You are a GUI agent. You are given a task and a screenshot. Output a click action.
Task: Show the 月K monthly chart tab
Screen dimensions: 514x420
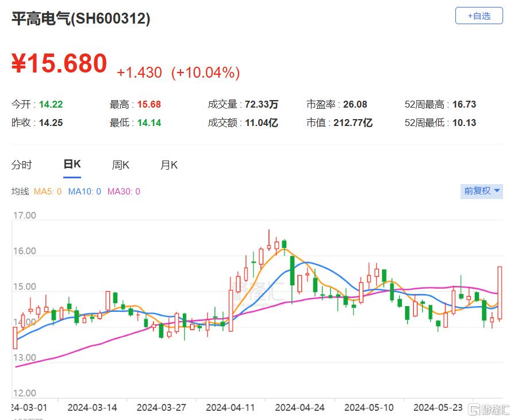pos(169,165)
